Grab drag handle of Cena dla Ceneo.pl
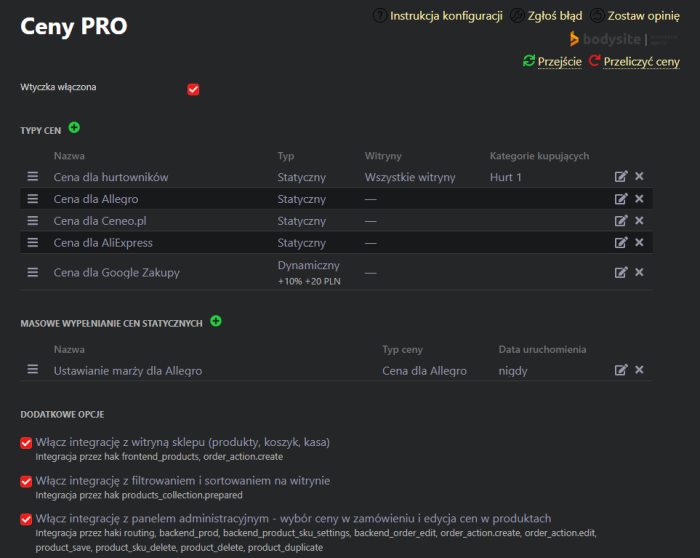Screen dimensions: 700x558 (33, 221)
